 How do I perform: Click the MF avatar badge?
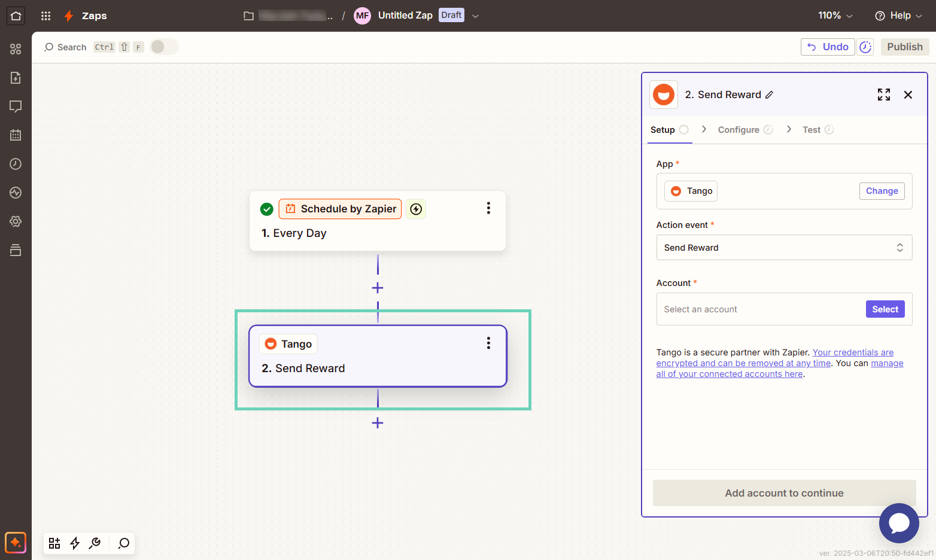[x=362, y=16]
